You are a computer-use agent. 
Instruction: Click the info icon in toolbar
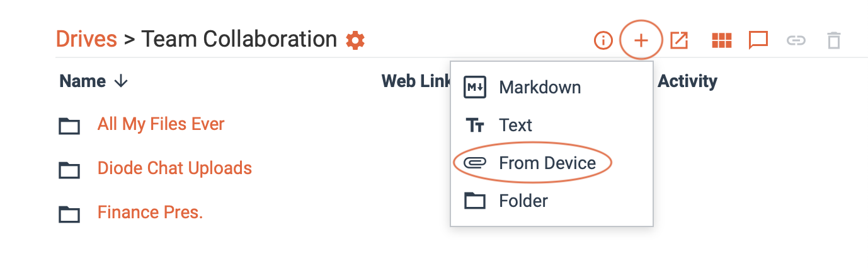click(603, 41)
